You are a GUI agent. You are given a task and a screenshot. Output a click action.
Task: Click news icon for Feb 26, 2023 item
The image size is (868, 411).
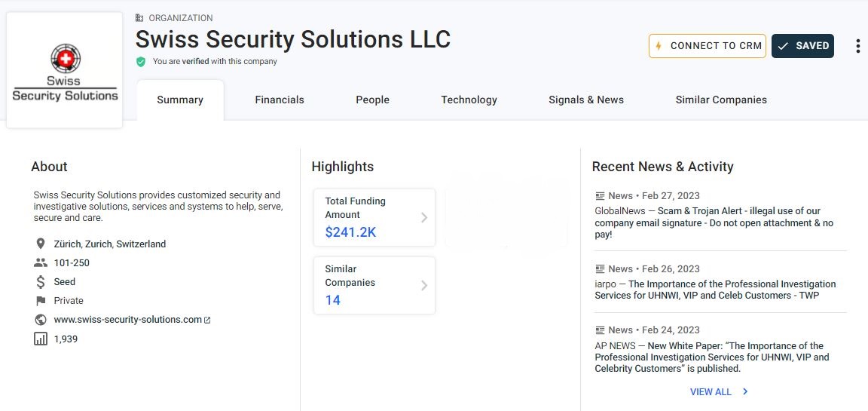point(600,268)
